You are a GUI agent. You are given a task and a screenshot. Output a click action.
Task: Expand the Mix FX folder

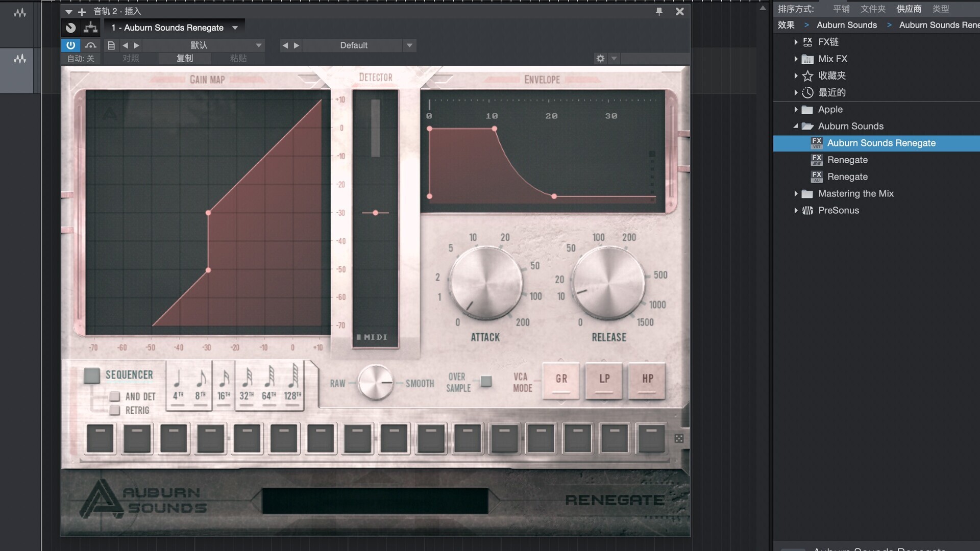(x=796, y=59)
